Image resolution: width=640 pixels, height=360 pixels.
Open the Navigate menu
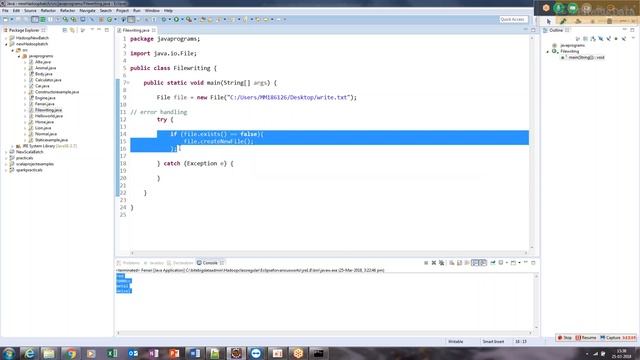(87, 11)
